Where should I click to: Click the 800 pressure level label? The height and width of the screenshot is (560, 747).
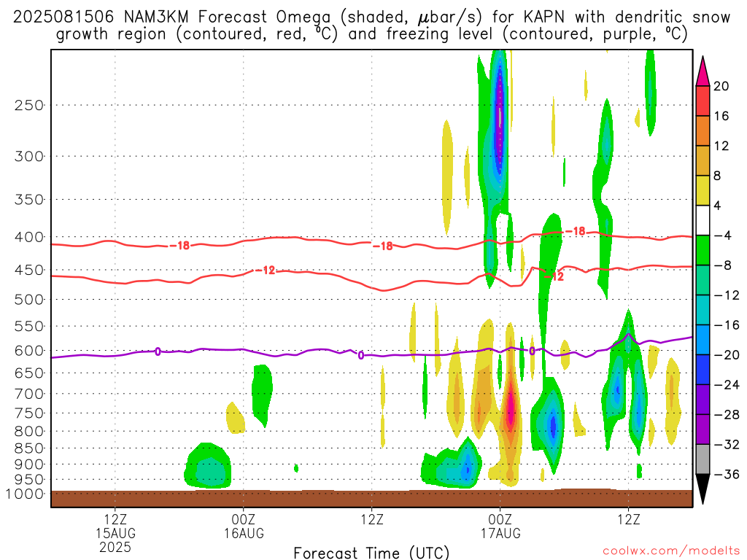(x=29, y=432)
